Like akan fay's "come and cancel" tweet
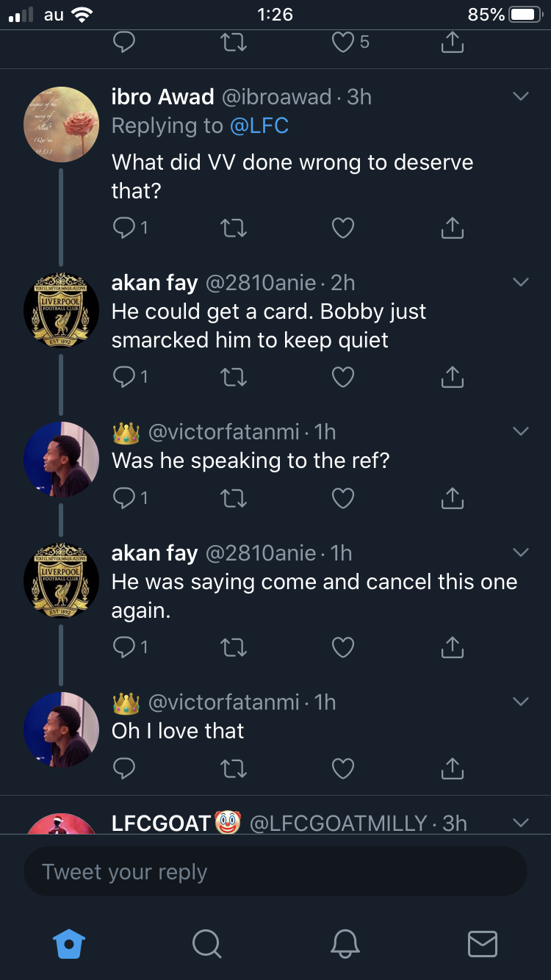 pyautogui.click(x=343, y=648)
